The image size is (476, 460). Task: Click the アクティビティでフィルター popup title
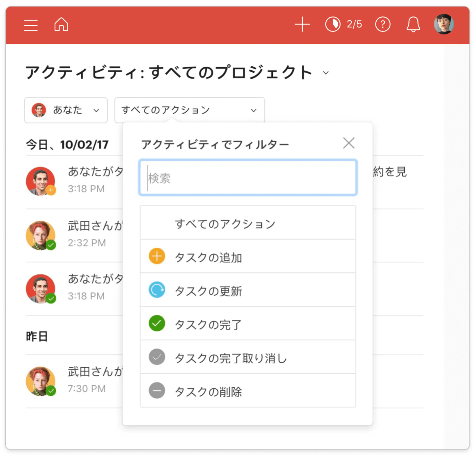pos(215,145)
